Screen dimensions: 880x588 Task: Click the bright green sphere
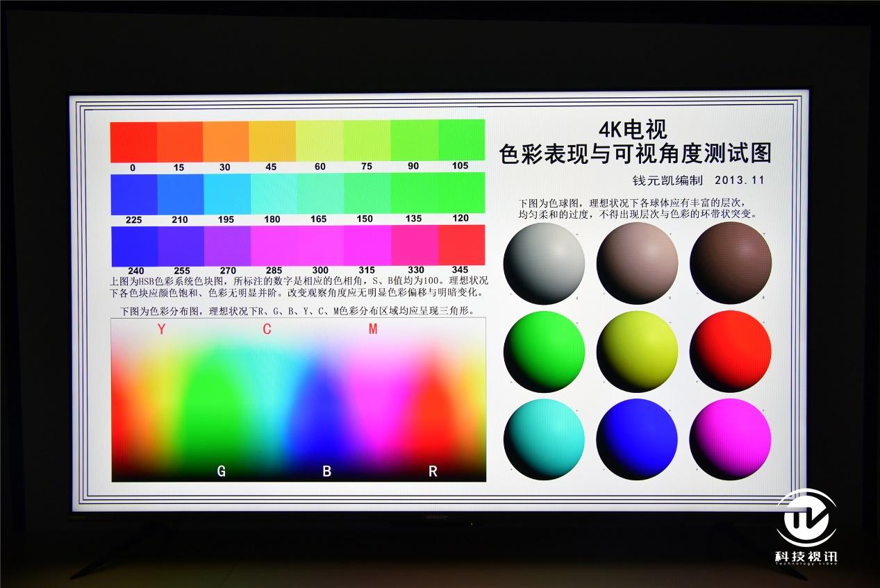coord(545,349)
